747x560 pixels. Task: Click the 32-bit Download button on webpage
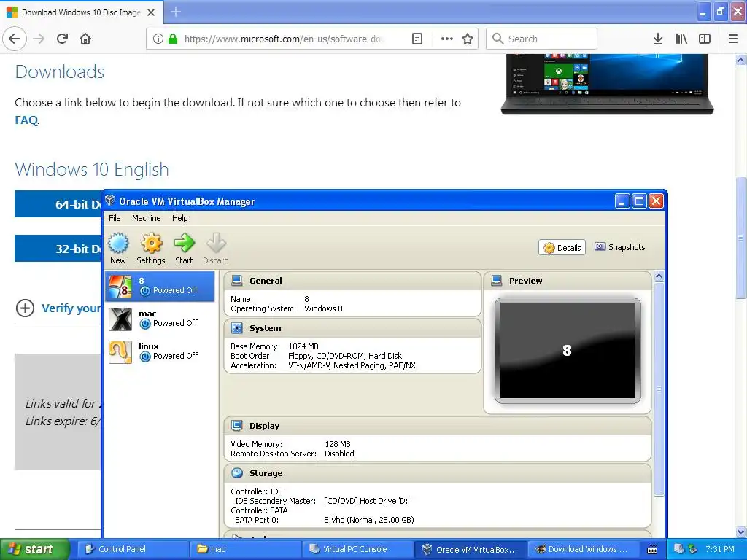tap(58, 248)
